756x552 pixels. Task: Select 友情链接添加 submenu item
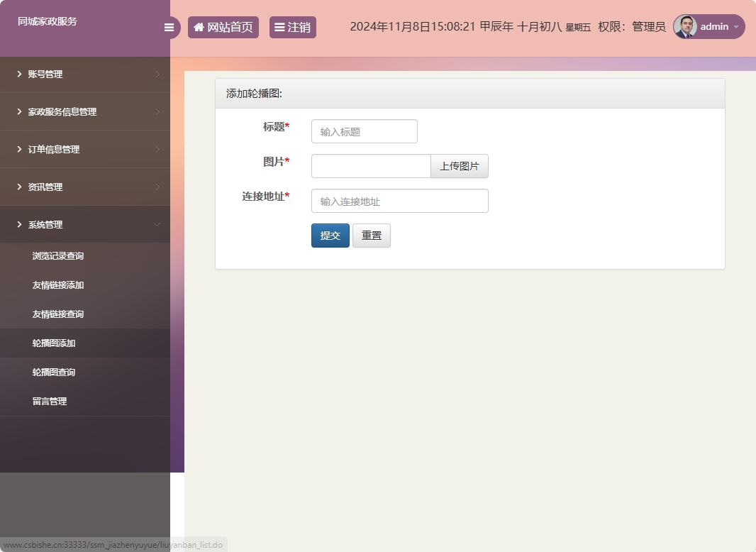tap(85, 285)
